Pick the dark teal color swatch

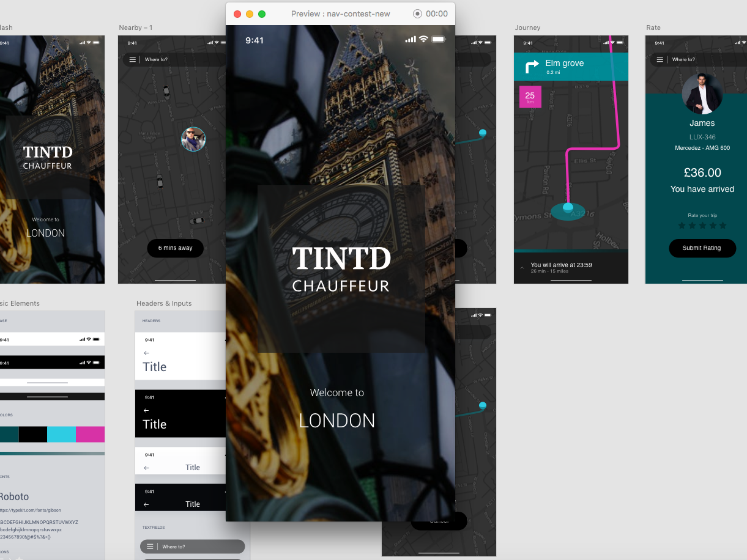coord(9,435)
